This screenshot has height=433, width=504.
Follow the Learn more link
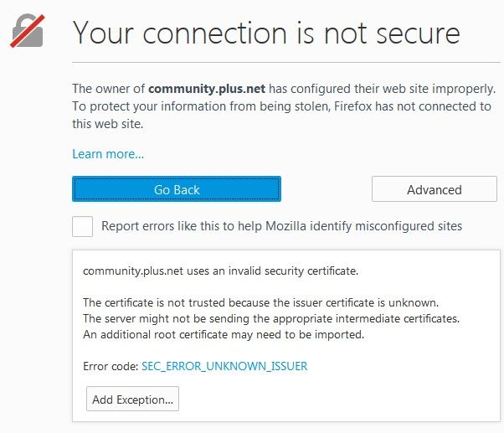pos(108,154)
